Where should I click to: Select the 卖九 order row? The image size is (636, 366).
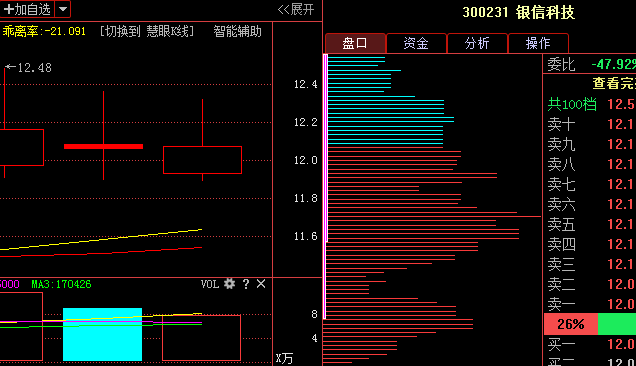[x=590, y=144]
